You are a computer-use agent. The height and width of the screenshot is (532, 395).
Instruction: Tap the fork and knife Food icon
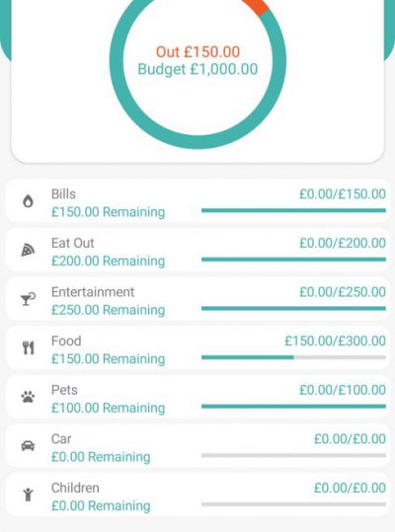click(x=29, y=348)
